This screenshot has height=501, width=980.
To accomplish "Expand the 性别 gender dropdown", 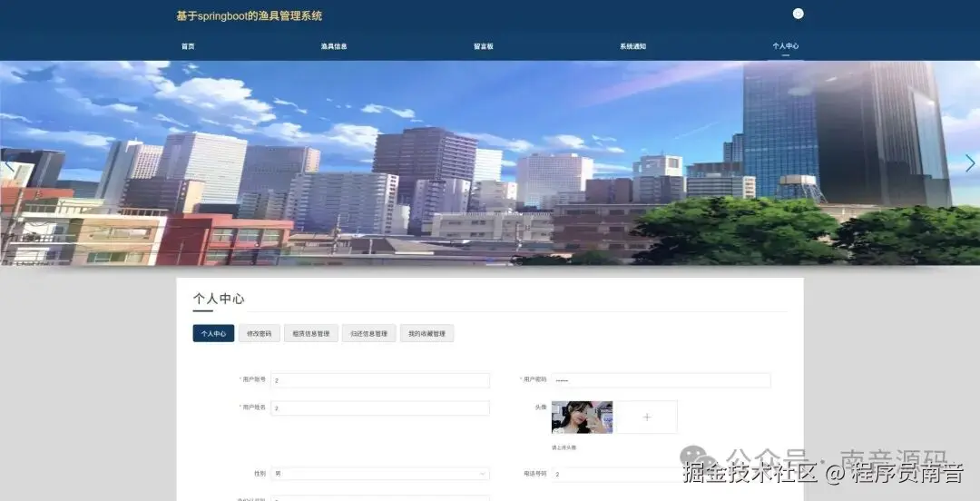I will point(380,474).
